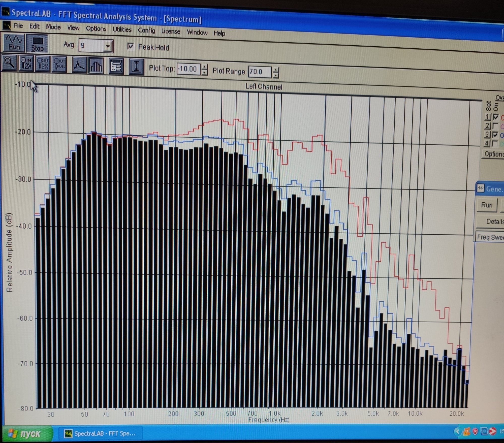Viewport: 504px width, 443px height.
Task: Open the settings dialog toolbar icon
Action: [x=116, y=67]
